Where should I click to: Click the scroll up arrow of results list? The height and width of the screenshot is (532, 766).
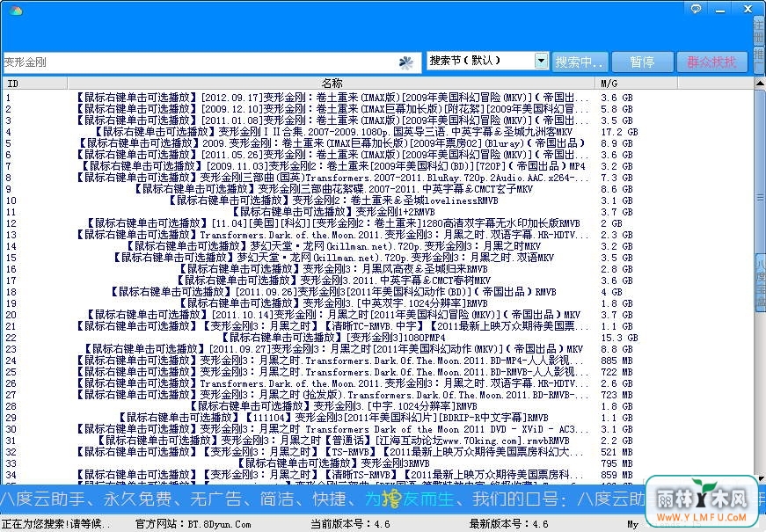pyautogui.click(x=760, y=84)
